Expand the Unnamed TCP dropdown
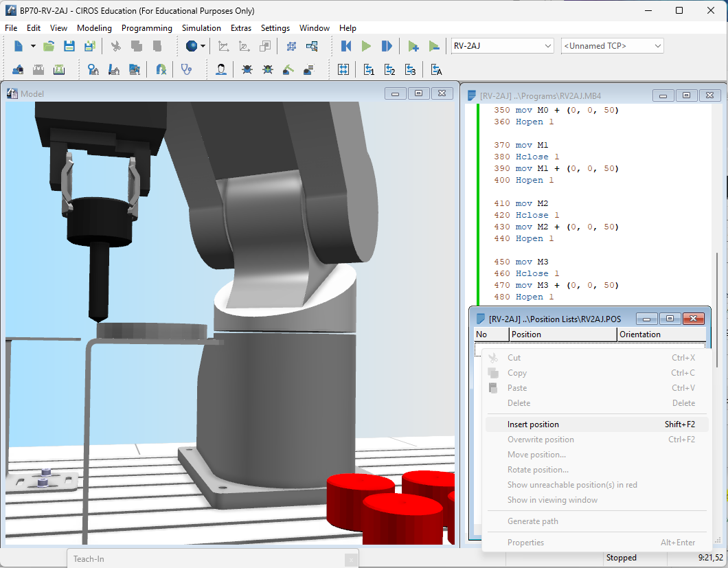Viewport: 728px width, 568px height. tap(613, 46)
